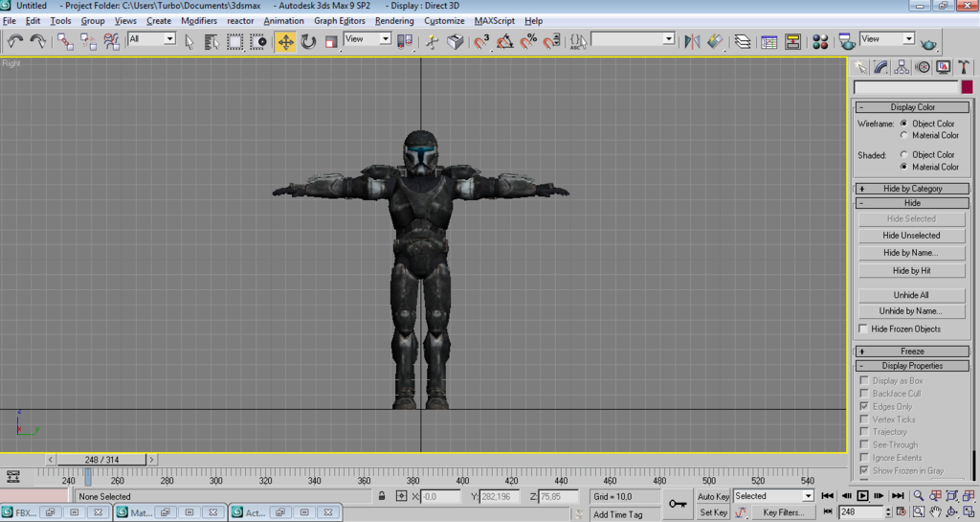This screenshot has height=522, width=980.
Task: Toggle the Spinner Snap icon
Action: (551, 41)
